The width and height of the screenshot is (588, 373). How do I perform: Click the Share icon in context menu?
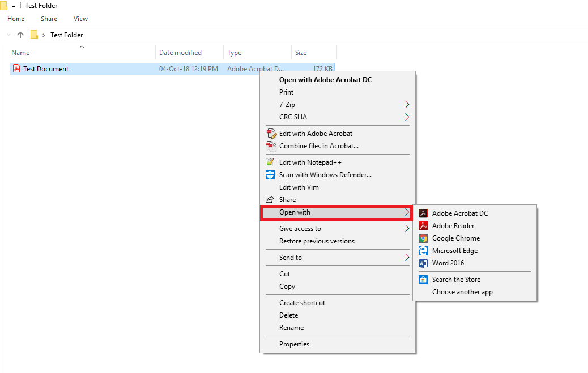(270, 200)
